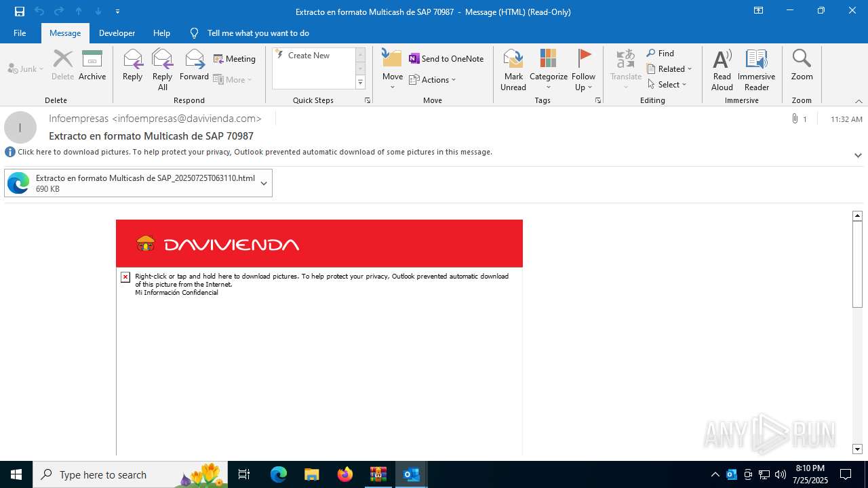Forward this email
This screenshot has height=488, width=868.
(x=194, y=65)
